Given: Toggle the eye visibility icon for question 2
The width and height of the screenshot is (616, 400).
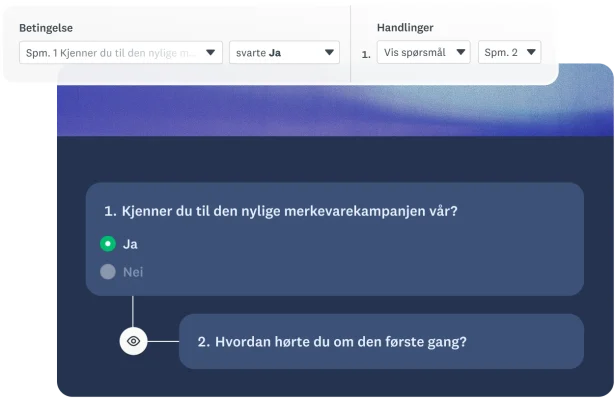Looking at the screenshot, I should click(x=134, y=341).
